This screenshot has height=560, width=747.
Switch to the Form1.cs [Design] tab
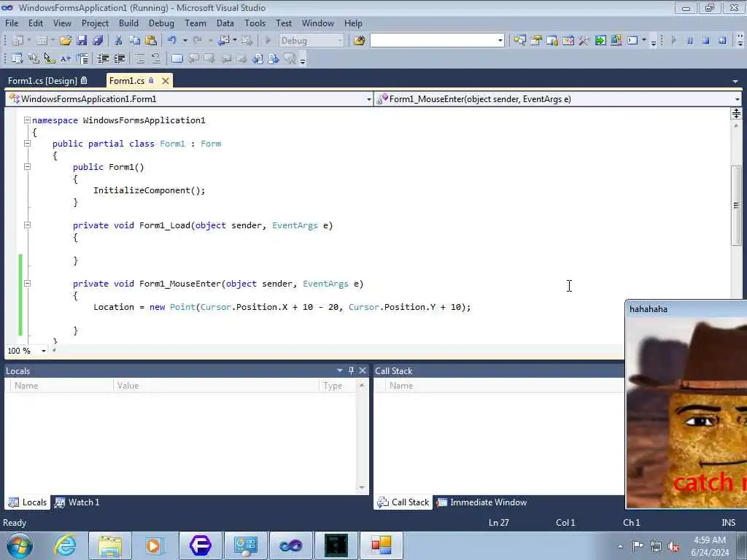click(x=47, y=81)
